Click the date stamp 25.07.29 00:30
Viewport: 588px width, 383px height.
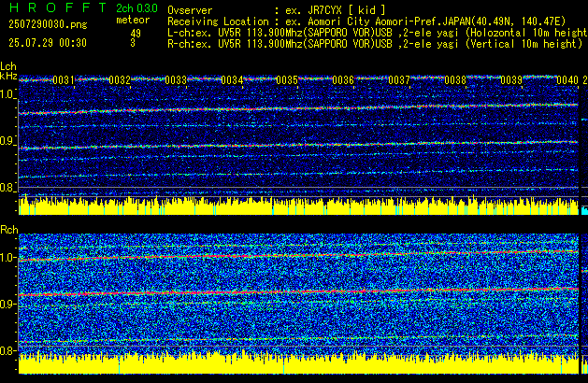[x=48, y=43]
